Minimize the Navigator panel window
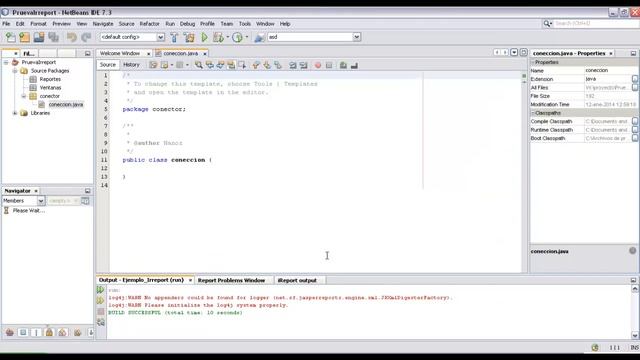Image resolution: width=640 pixels, height=360 pixels. pos(87,191)
